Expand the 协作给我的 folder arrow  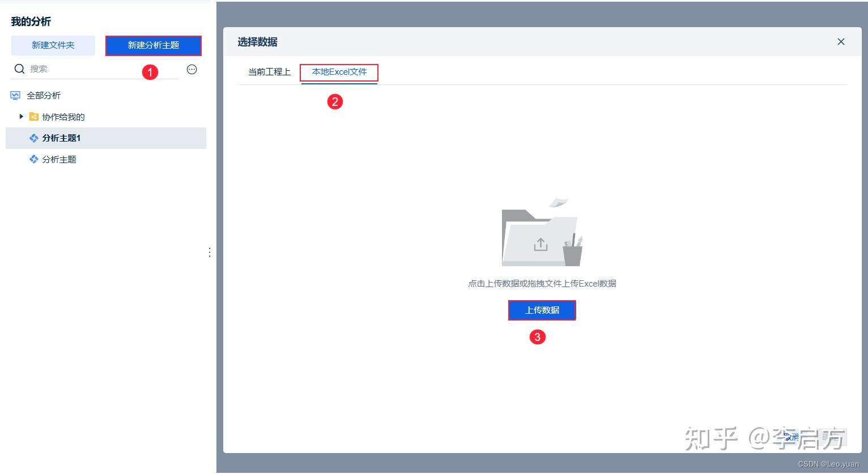point(22,117)
